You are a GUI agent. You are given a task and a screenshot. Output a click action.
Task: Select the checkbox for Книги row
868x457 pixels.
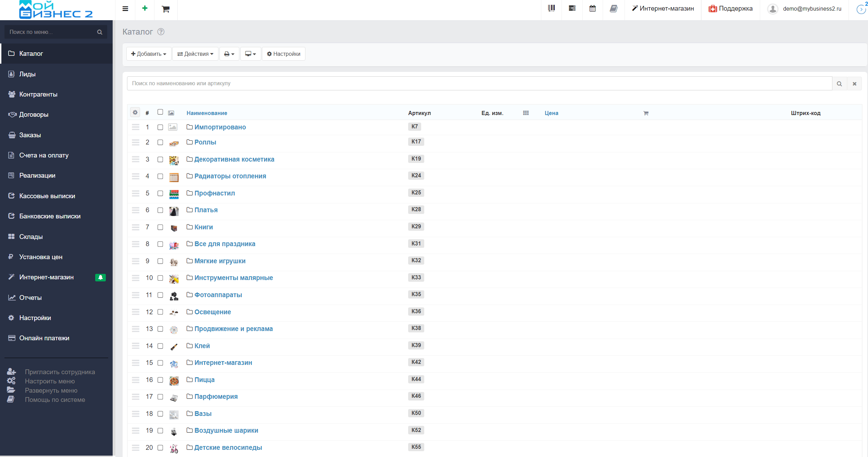pos(160,227)
